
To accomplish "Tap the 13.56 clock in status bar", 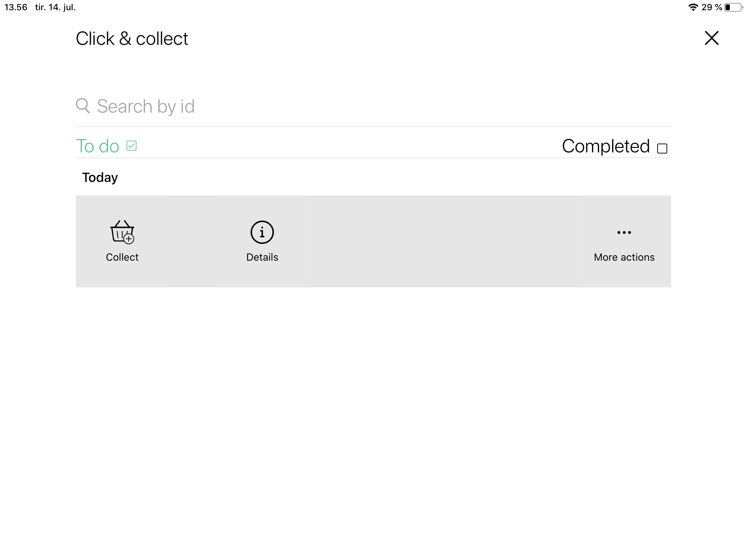I will pyautogui.click(x=16, y=7).
